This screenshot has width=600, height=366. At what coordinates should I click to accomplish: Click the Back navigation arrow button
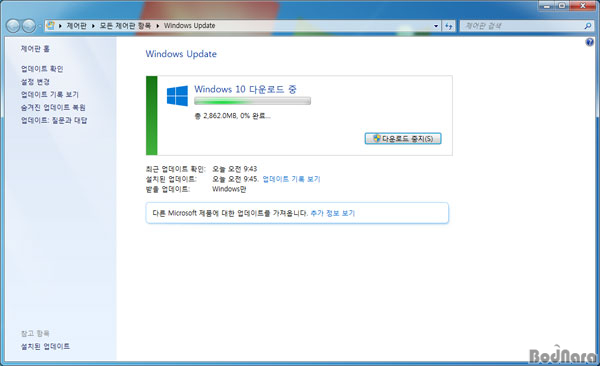tap(13, 26)
